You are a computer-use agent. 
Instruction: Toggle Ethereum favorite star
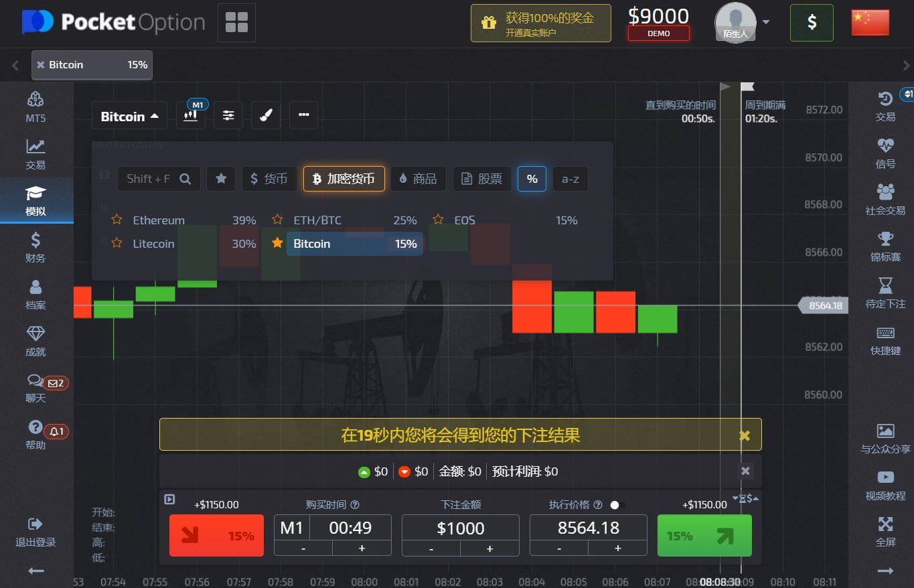coord(117,220)
